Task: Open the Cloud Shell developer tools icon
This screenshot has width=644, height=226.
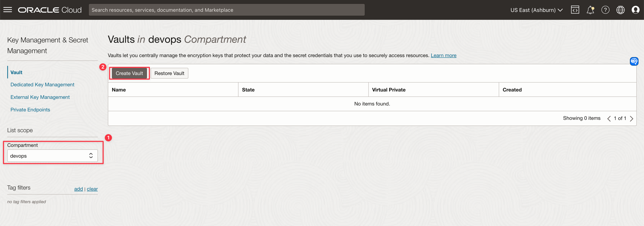Action: coord(575,10)
